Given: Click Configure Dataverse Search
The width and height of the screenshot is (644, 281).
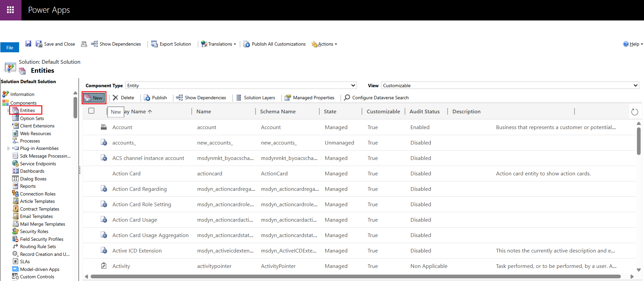Looking at the screenshot, I should [376, 98].
